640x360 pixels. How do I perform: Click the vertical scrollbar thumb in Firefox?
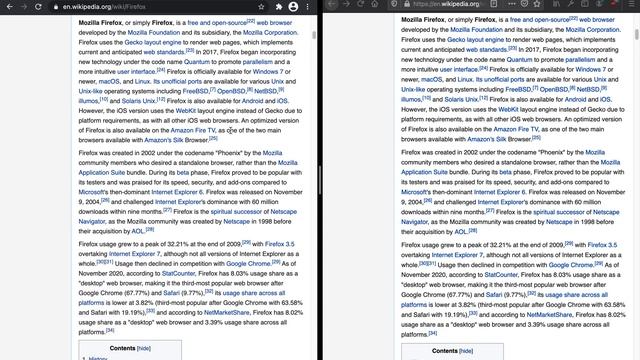[x=637, y=34]
